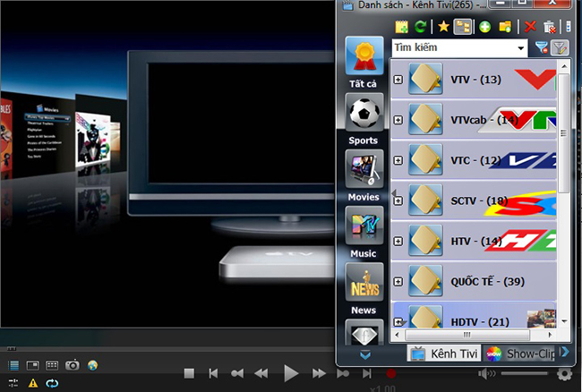The image size is (582, 392).
Task: Select the QUỐC TẾ - (39) row label
Action: (x=487, y=282)
